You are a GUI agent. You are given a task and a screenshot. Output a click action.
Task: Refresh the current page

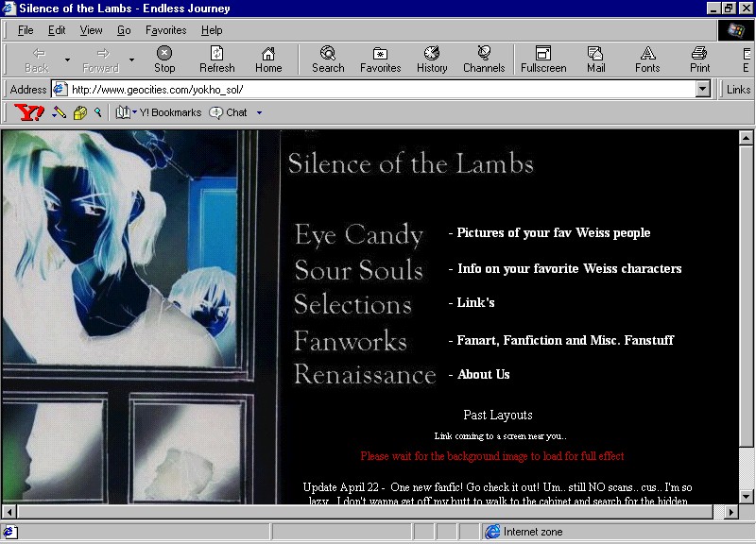[217, 59]
